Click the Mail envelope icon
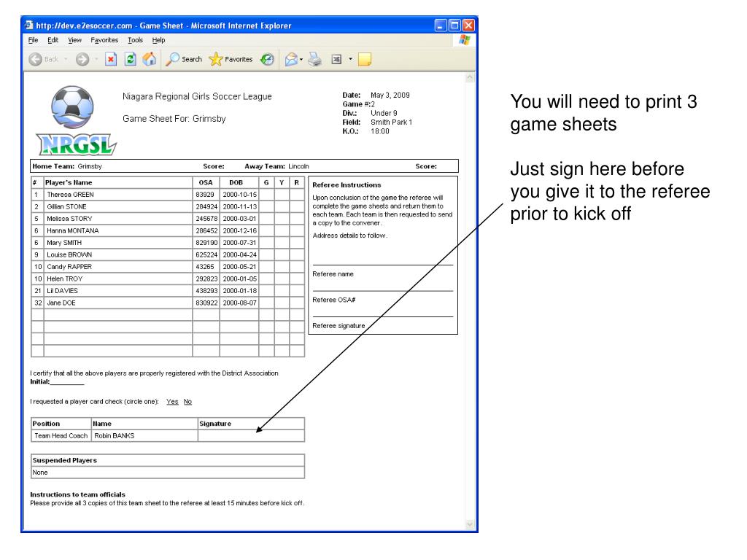Image resolution: width=747 pixels, height=560 pixels. (x=290, y=59)
